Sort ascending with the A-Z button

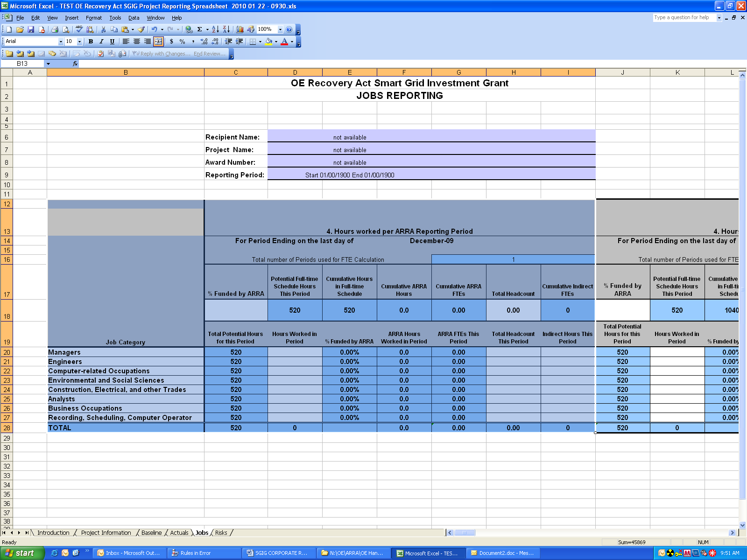pyautogui.click(x=215, y=29)
